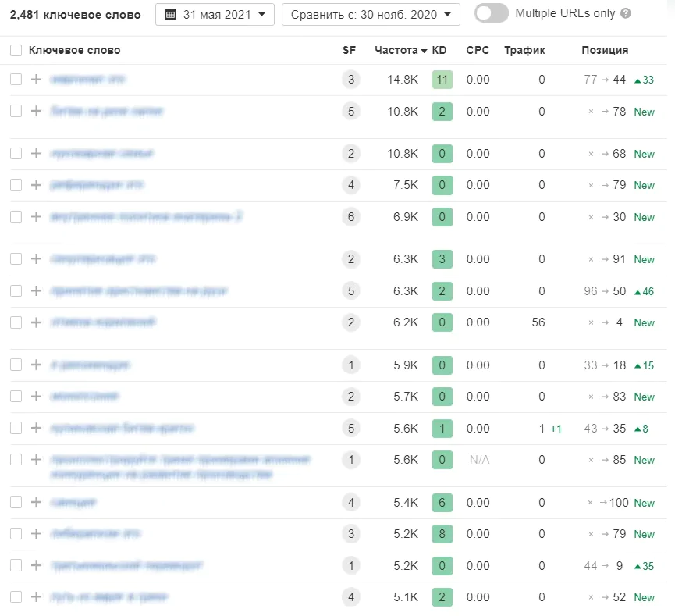Screen dimensions: 675x616
Task: Click the SF badge showing 6 in the 6.9K row
Action: pyautogui.click(x=350, y=217)
